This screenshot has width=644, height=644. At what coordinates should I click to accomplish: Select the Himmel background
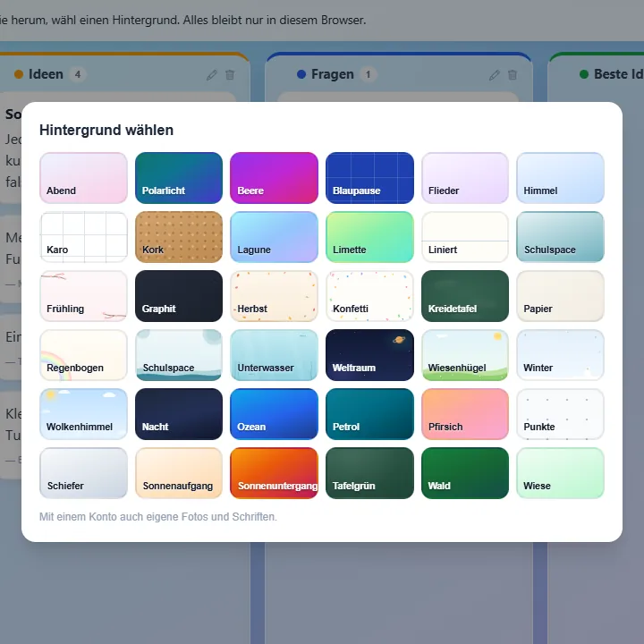pyautogui.click(x=560, y=178)
